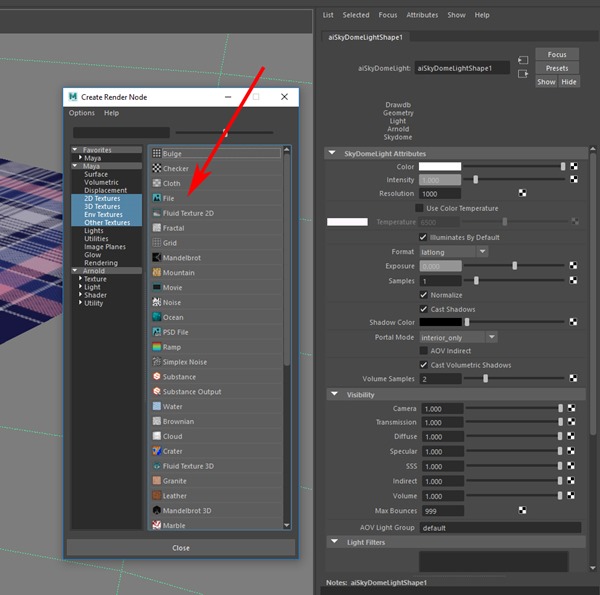Create a Ramp texture node
The width and height of the screenshot is (600, 595).
(x=216, y=347)
